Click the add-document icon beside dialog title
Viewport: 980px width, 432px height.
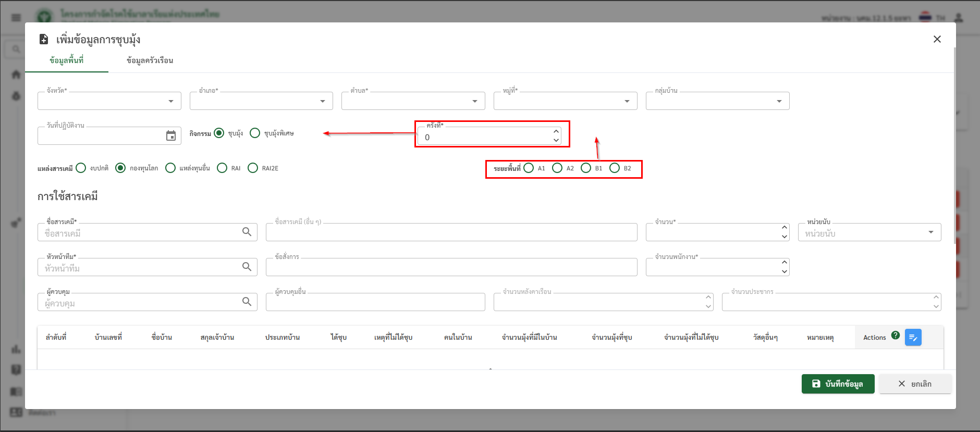pos(44,40)
